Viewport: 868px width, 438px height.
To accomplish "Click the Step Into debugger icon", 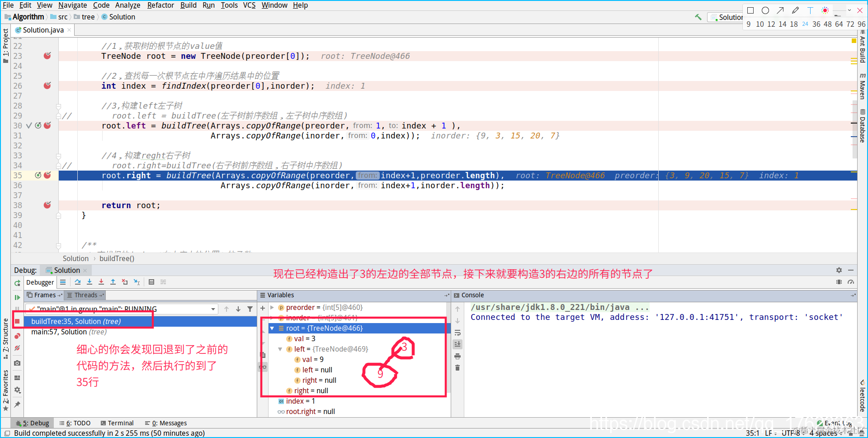I will [x=90, y=282].
